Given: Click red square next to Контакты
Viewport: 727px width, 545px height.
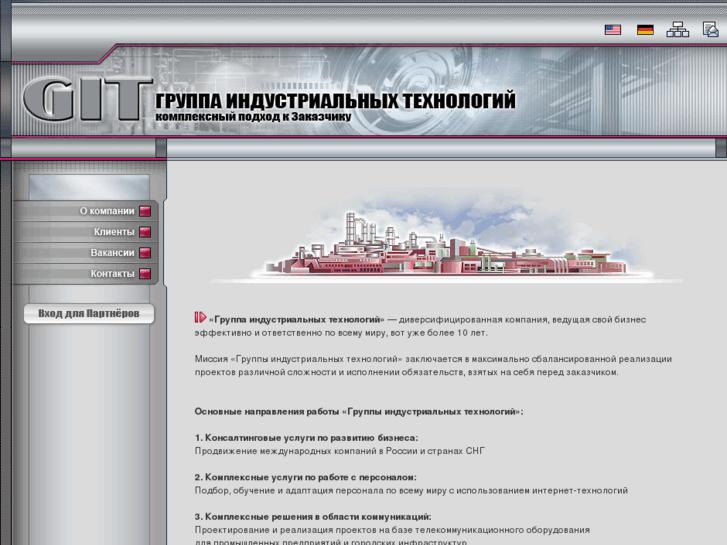Looking at the screenshot, I should tap(145, 274).
